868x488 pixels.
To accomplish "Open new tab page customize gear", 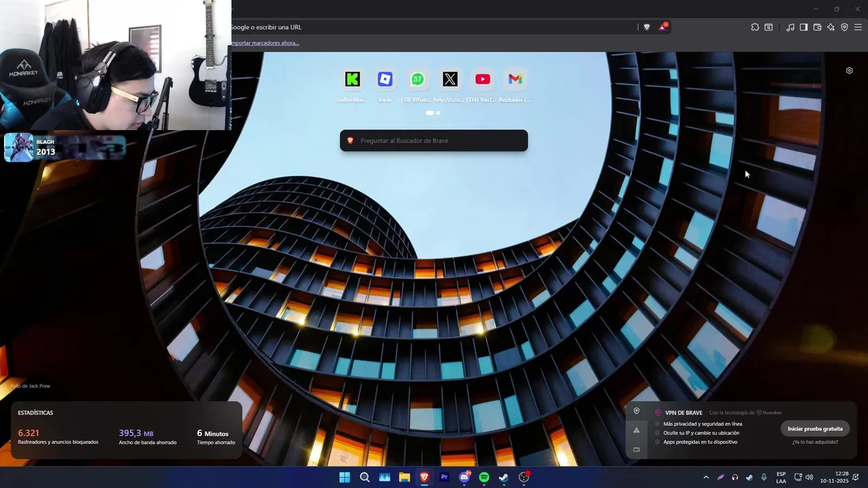I will click(849, 70).
